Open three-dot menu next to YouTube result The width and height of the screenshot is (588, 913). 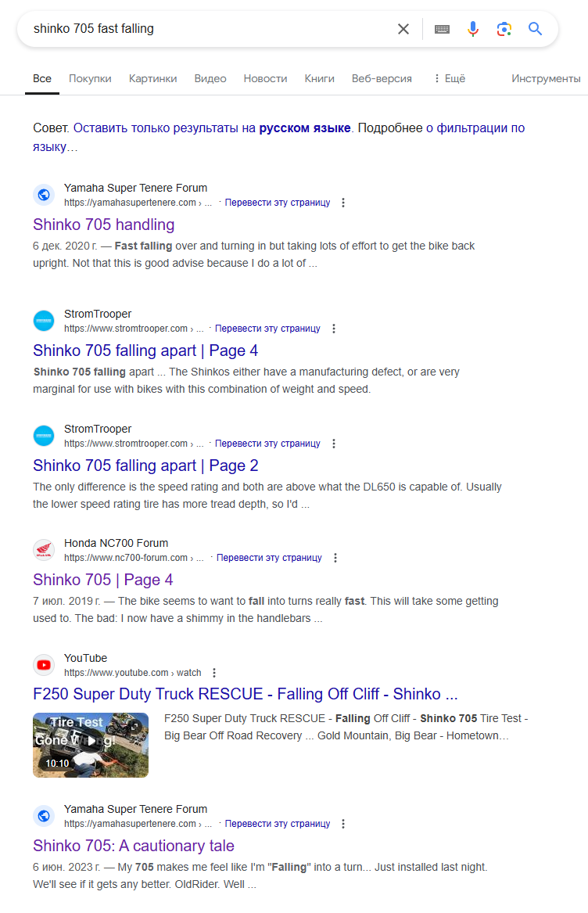tap(214, 673)
